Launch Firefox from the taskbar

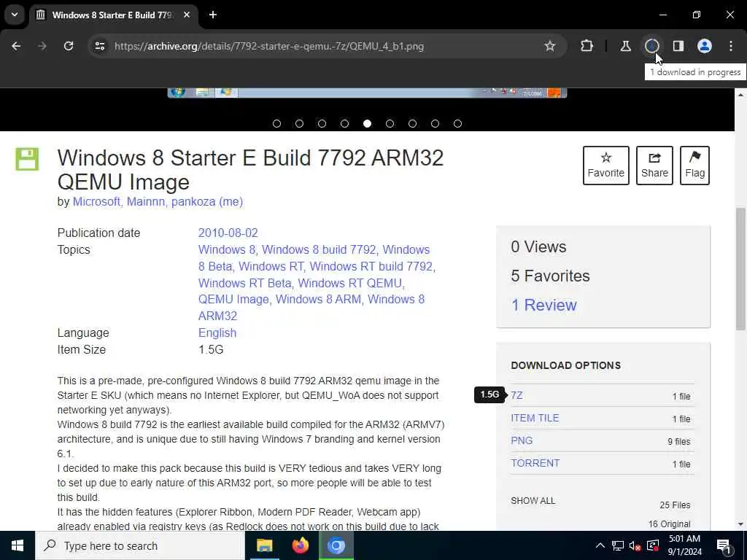click(300, 545)
